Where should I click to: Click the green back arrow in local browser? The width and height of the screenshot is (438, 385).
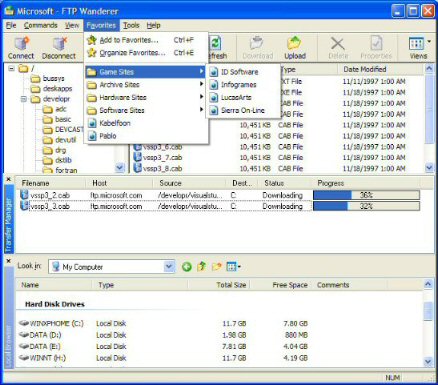point(187,267)
